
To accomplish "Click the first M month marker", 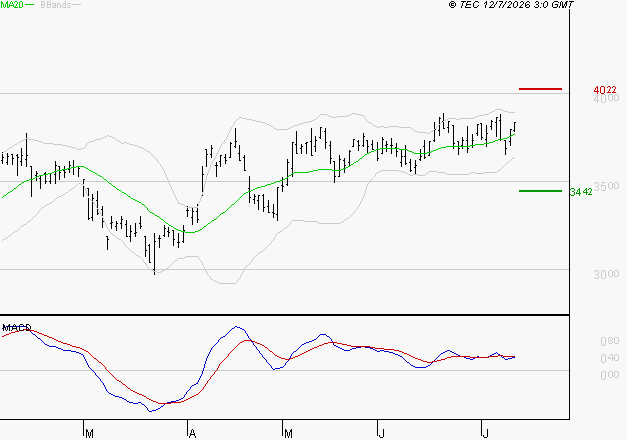I will tap(90, 434).
